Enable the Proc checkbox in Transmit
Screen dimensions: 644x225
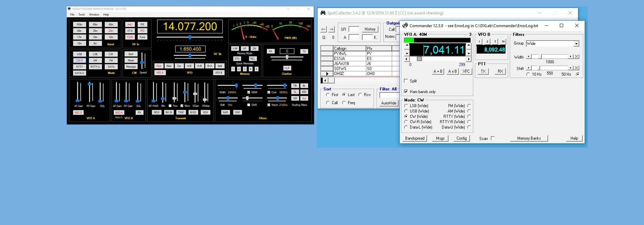(170, 106)
